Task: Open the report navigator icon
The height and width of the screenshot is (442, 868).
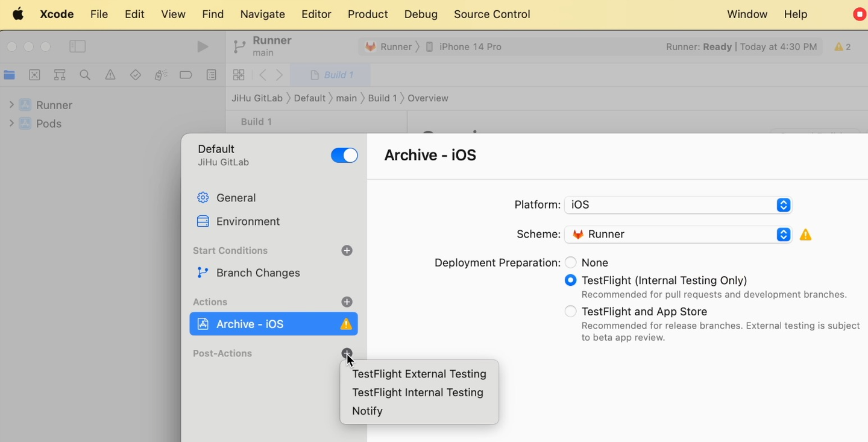Action: coord(212,75)
